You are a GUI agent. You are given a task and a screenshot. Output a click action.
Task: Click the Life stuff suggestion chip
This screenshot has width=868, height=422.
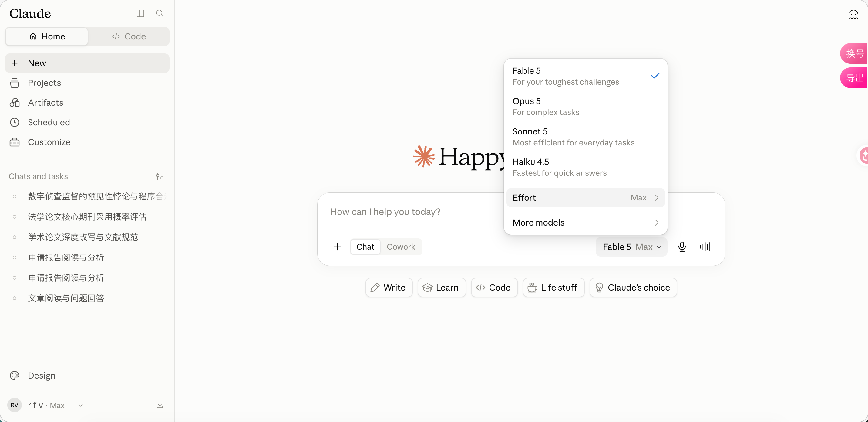(553, 288)
